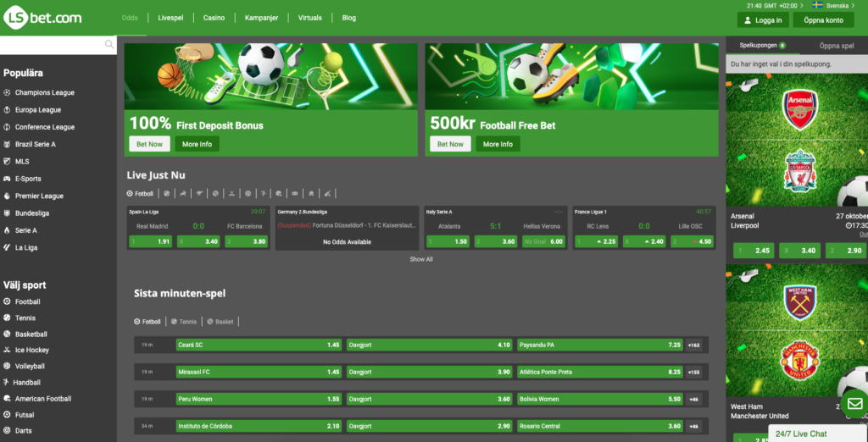
Task: Click Bet Now on Football Free Bet
Action: 450,144
